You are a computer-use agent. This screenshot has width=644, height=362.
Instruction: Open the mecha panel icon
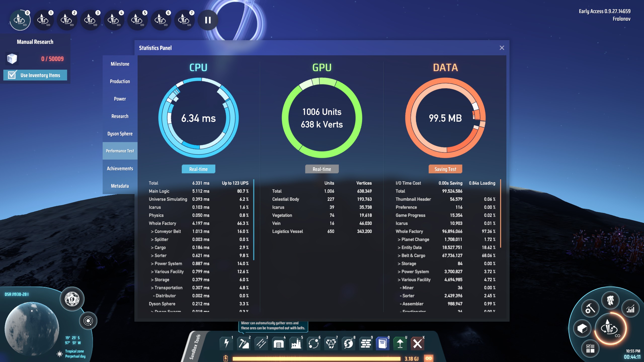[x=610, y=300]
